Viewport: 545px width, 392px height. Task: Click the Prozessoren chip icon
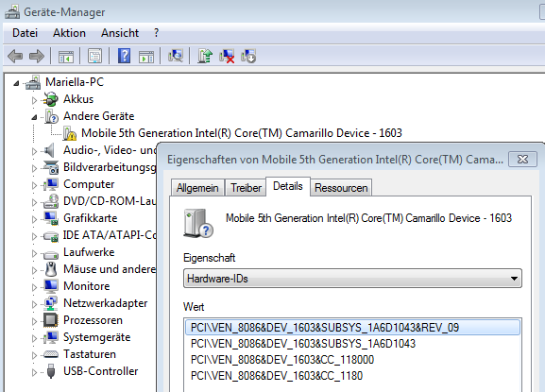click(50, 320)
